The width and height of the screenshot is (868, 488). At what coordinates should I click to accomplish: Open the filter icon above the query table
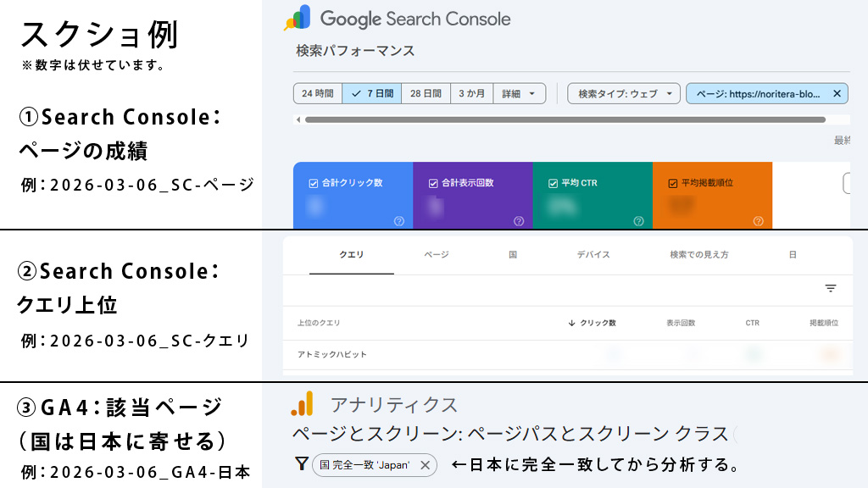[832, 289]
